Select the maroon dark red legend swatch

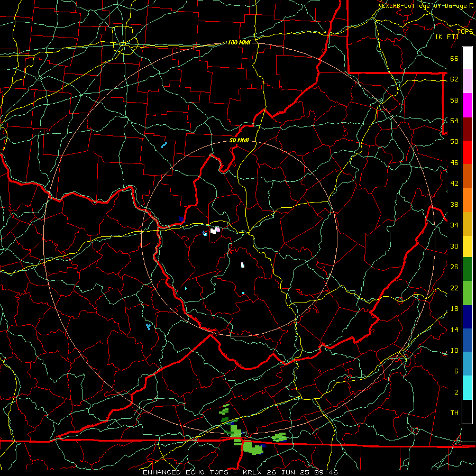coord(467,129)
